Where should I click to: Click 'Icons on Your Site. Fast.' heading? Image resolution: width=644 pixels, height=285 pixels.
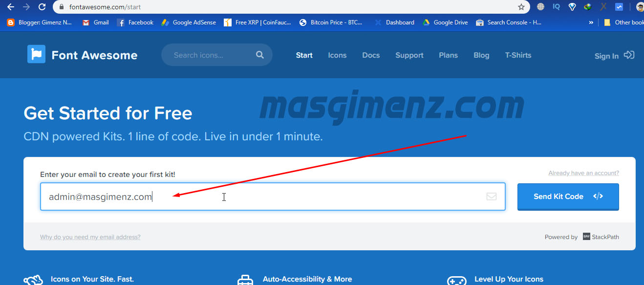point(92,279)
